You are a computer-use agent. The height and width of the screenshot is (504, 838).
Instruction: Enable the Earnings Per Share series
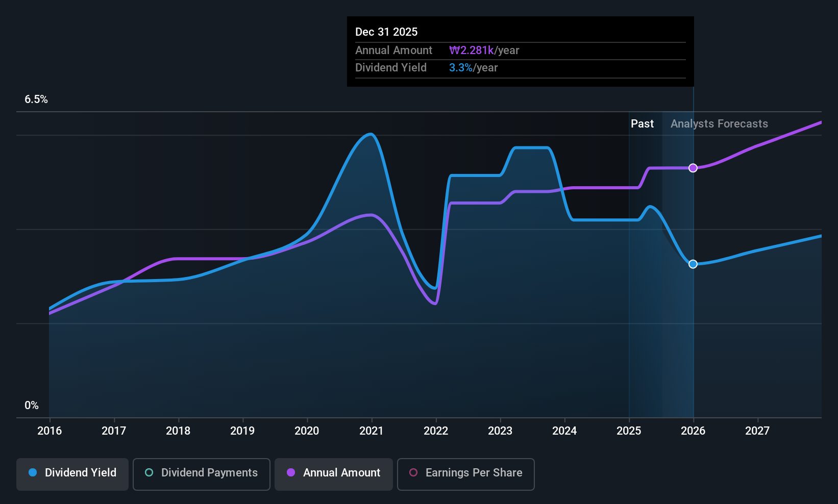click(466, 474)
